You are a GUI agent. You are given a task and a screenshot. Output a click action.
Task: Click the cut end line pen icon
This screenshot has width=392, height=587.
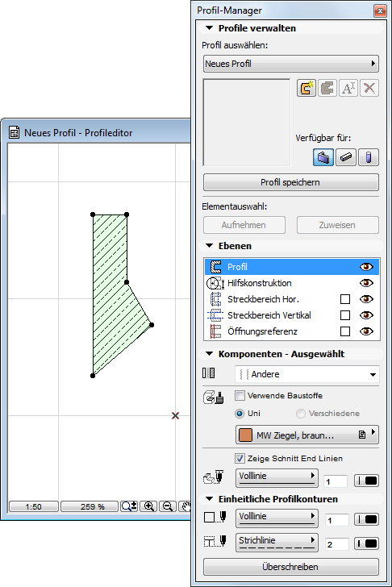[x=213, y=477]
